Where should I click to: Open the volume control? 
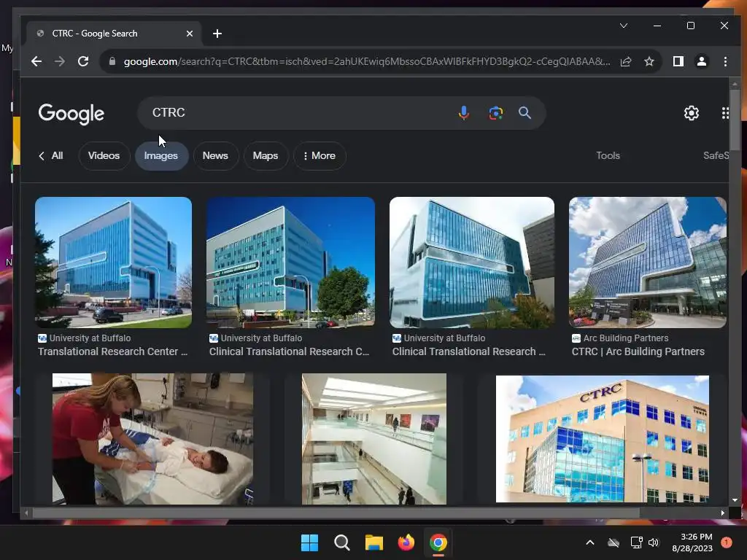click(653, 542)
